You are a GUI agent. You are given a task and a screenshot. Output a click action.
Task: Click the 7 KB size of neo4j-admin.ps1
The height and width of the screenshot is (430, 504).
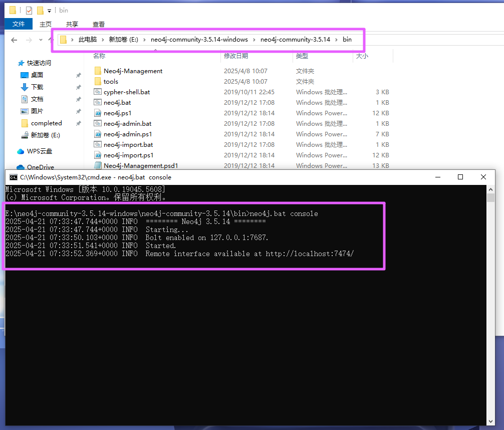tap(382, 134)
